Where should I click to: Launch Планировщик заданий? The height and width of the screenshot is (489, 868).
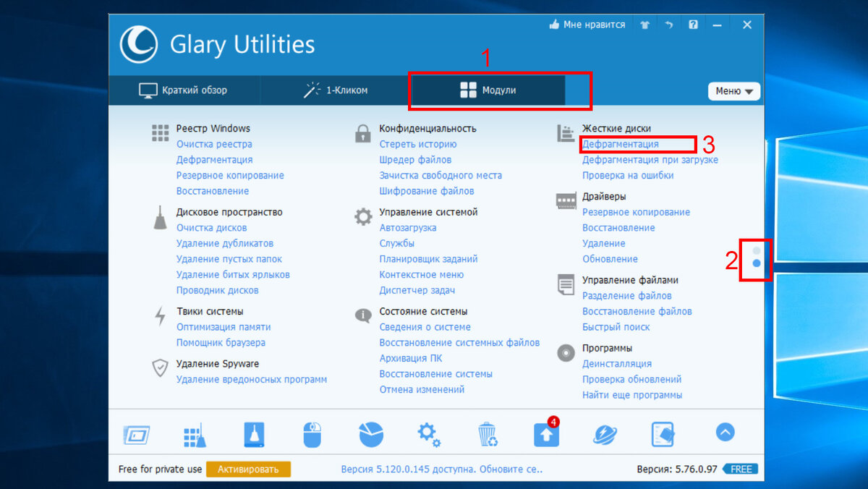tap(428, 259)
